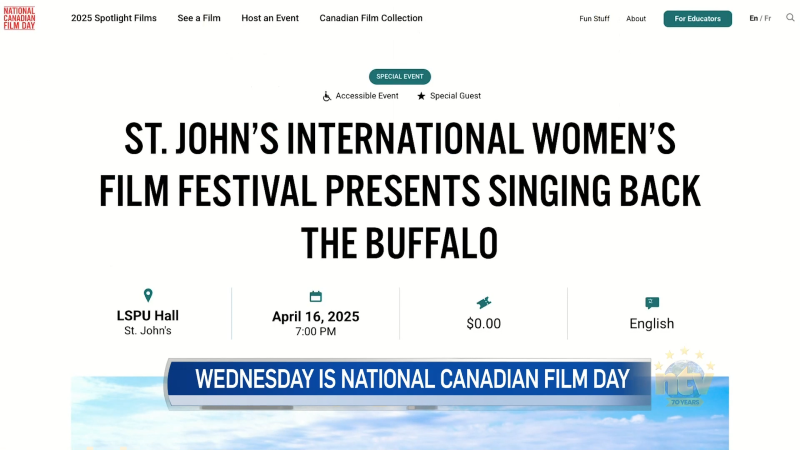The width and height of the screenshot is (800, 450).
Task: Open the search magnifier icon
Action: tap(790, 18)
